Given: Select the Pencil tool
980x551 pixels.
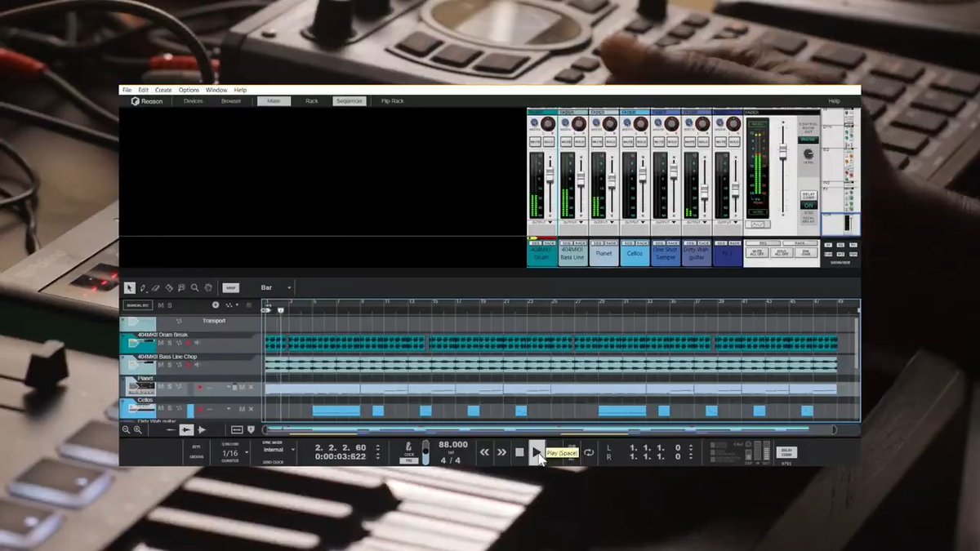Looking at the screenshot, I should pyautogui.click(x=143, y=287).
